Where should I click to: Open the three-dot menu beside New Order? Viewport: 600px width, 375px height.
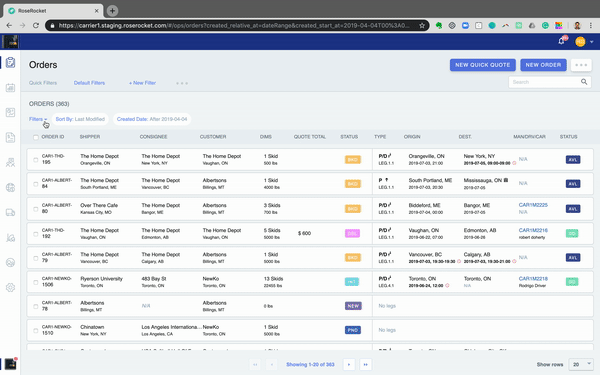pos(581,65)
